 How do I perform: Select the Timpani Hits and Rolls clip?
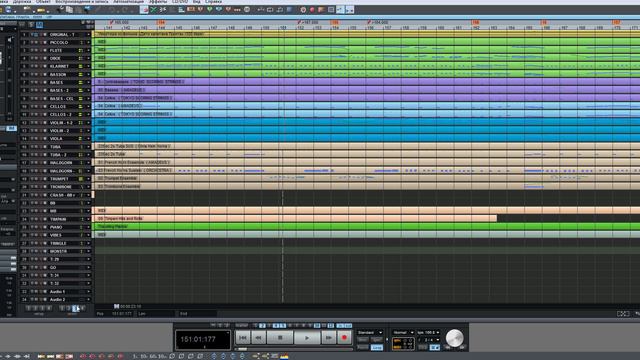tap(296, 219)
